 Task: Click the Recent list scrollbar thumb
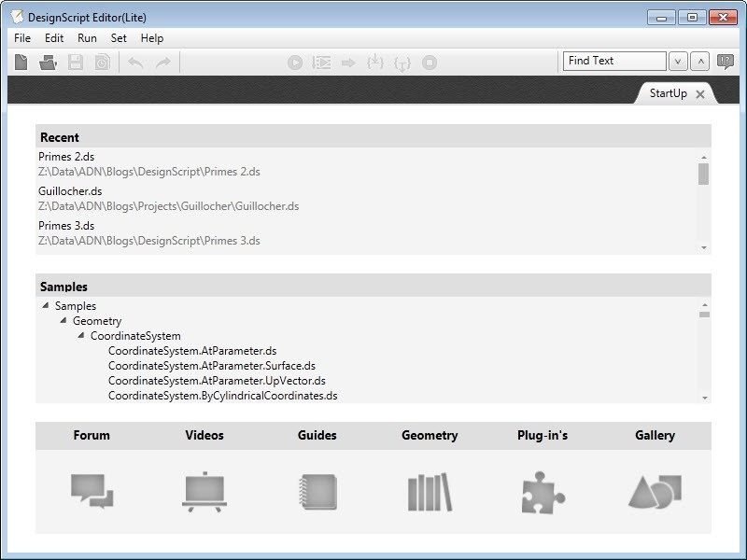[x=703, y=175]
